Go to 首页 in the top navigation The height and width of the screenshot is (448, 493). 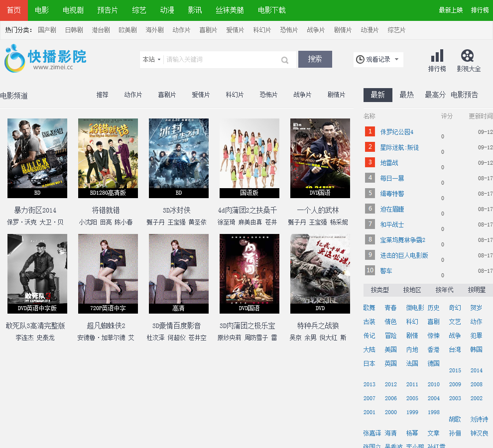[14, 10]
